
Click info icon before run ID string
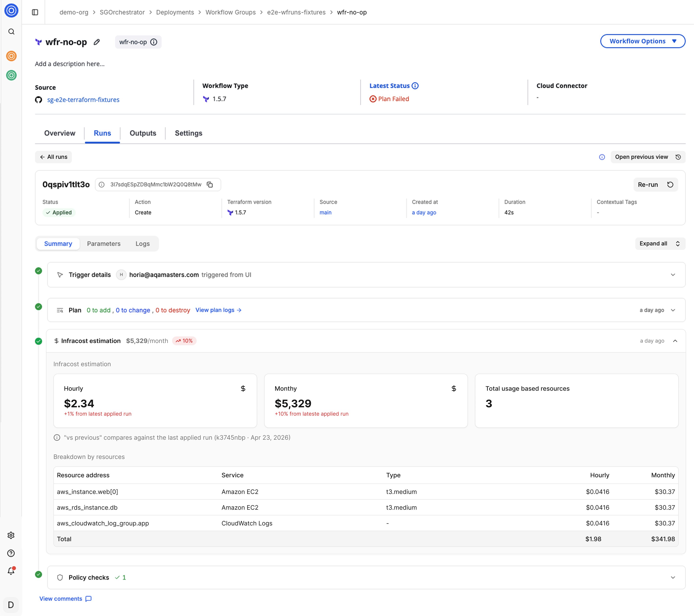(x=102, y=185)
